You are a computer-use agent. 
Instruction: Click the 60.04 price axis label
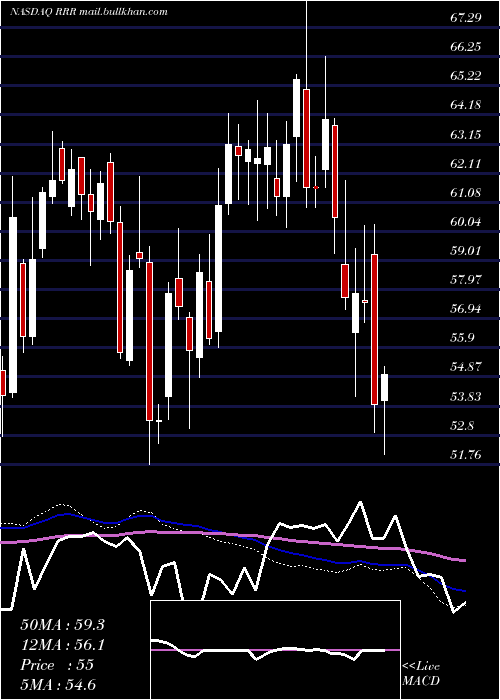pos(466,221)
